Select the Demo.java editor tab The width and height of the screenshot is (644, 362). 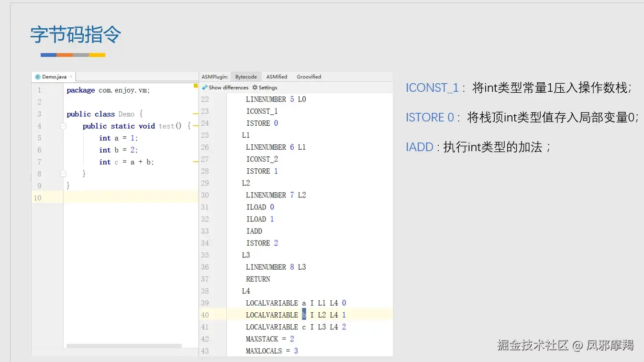(53, 77)
